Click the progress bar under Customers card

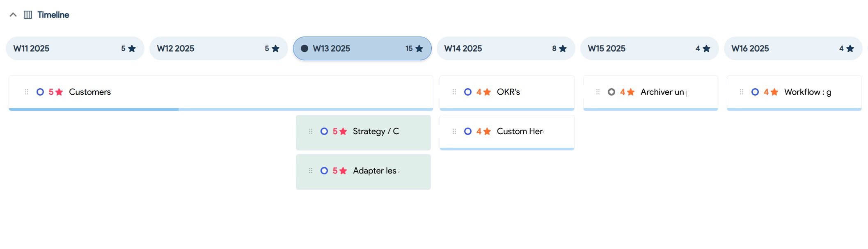(x=221, y=110)
